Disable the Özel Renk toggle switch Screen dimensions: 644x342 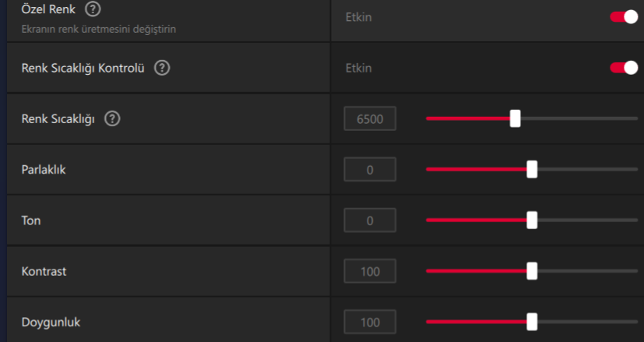coord(625,17)
